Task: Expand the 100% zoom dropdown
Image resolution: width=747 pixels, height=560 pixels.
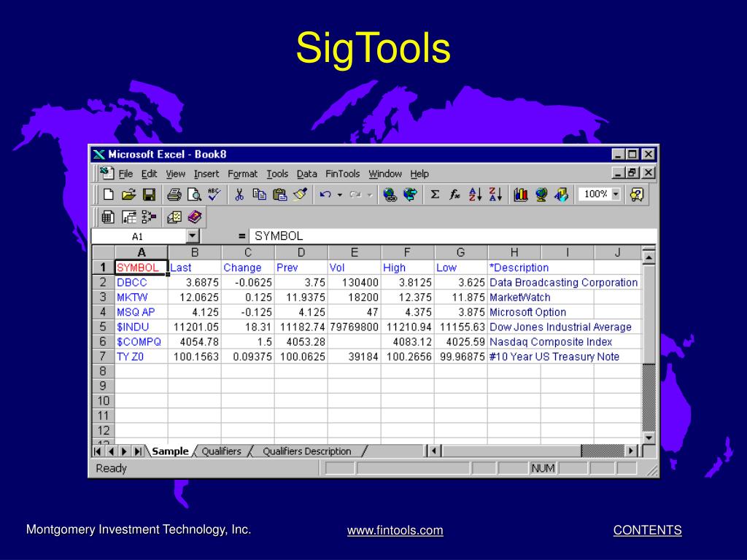Action: (x=616, y=194)
